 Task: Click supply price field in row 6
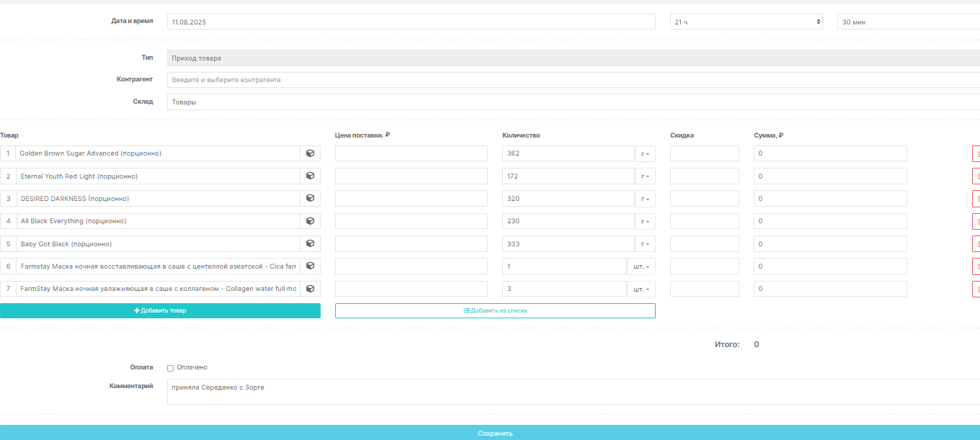point(411,266)
